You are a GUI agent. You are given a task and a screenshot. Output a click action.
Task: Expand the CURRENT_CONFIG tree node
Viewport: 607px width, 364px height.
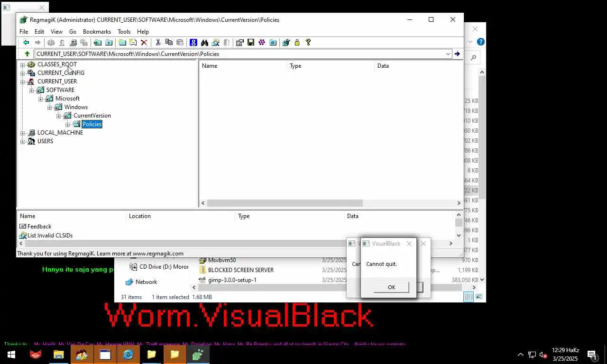(22, 73)
